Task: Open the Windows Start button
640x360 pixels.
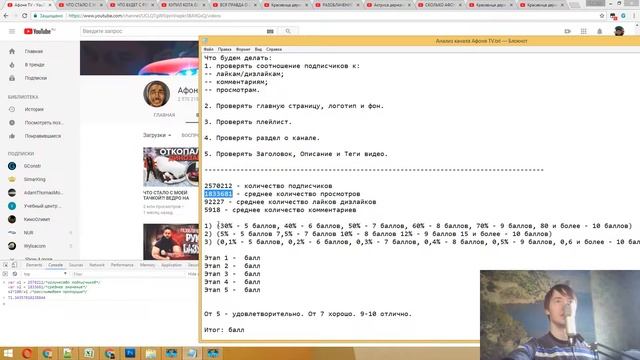Action: pyautogui.click(x=7, y=353)
